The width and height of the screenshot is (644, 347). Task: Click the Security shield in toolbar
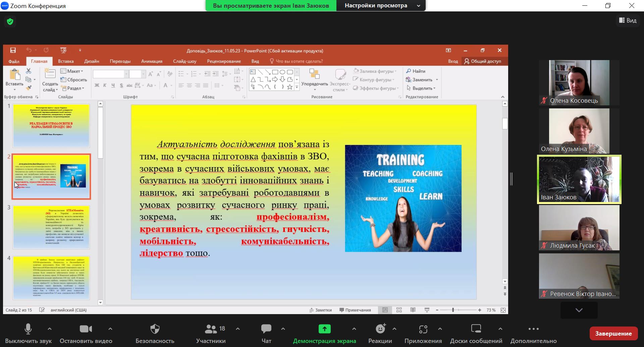pos(155,329)
